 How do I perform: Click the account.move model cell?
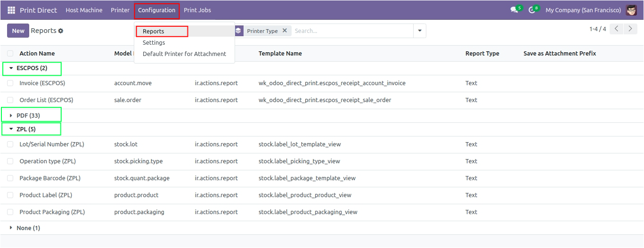pos(133,83)
